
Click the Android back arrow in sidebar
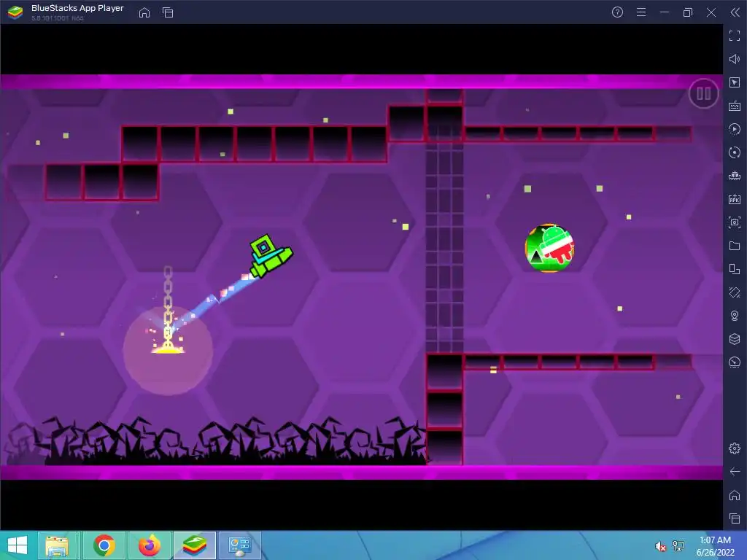click(x=735, y=472)
